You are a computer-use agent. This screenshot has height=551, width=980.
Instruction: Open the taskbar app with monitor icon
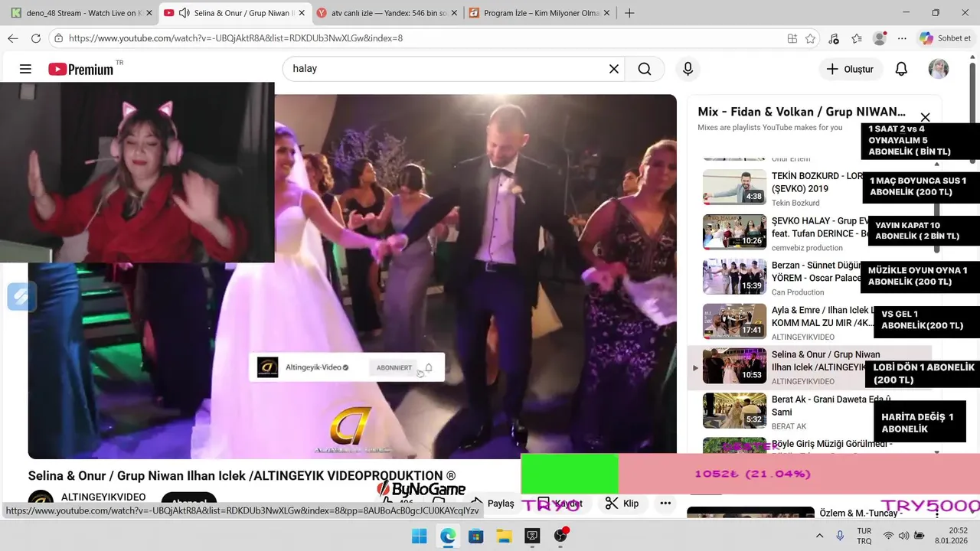click(532, 536)
